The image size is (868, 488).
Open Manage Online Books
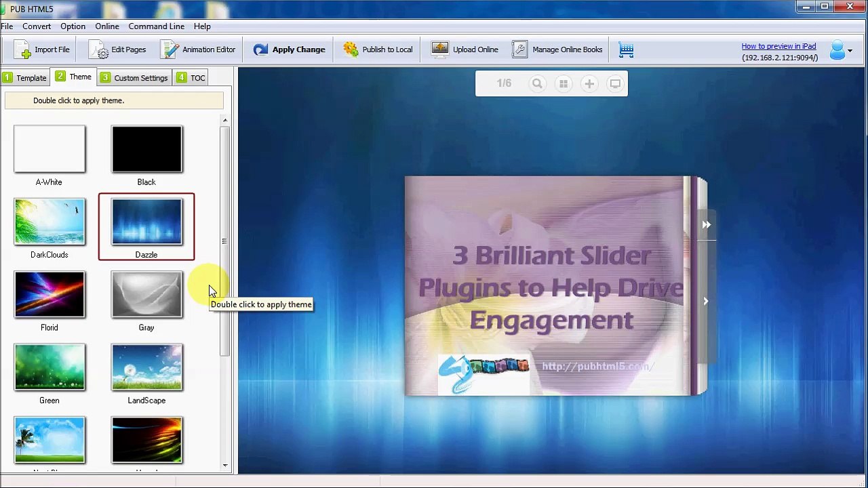pos(557,49)
